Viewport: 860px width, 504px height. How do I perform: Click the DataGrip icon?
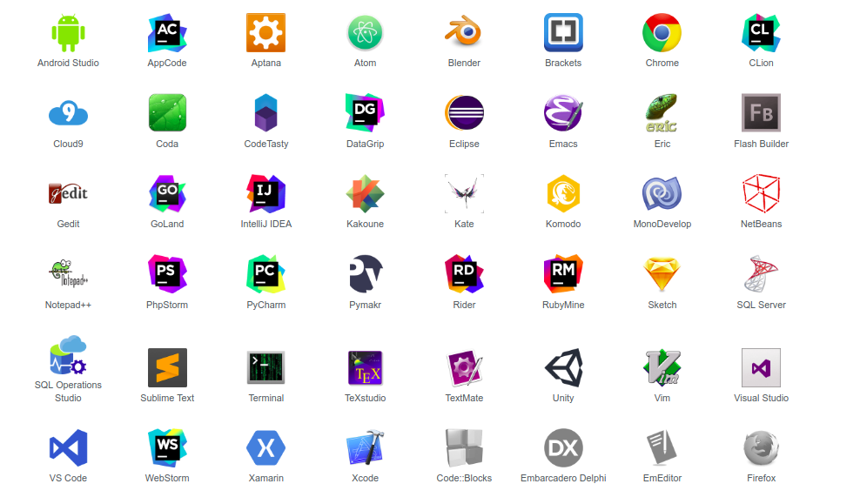point(366,113)
